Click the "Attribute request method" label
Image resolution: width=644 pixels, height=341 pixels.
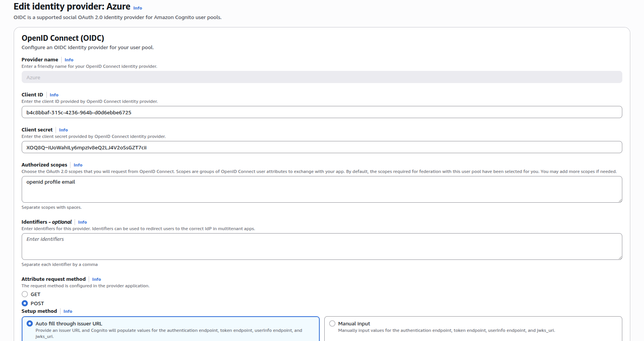(x=54, y=279)
